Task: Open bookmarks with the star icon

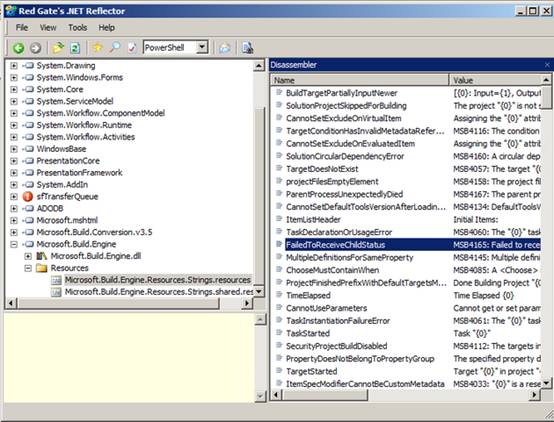Action: coord(98,47)
